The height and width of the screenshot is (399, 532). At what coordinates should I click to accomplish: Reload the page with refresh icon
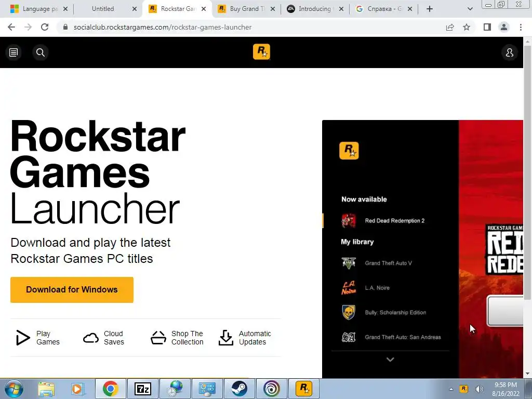coord(45,27)
